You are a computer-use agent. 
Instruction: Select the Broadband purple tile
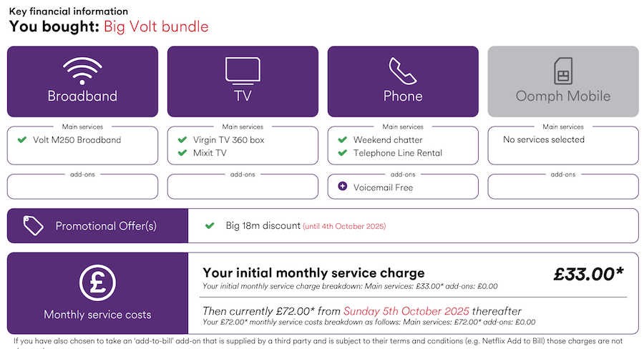[82, 82]
